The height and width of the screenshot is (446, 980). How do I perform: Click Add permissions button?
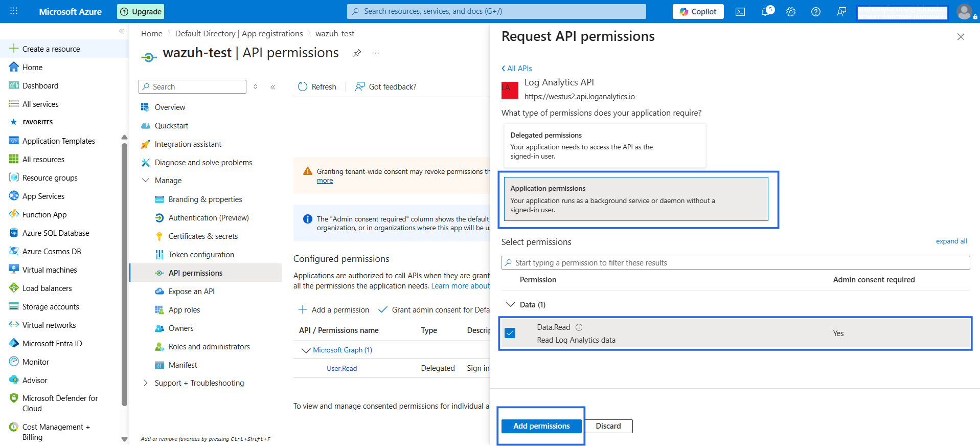click(541, 426)
